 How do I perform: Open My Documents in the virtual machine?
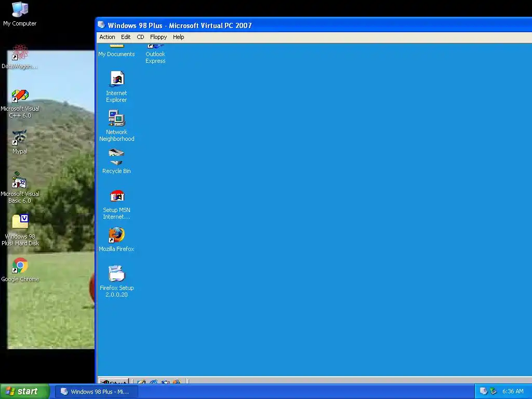click(116, 51)
